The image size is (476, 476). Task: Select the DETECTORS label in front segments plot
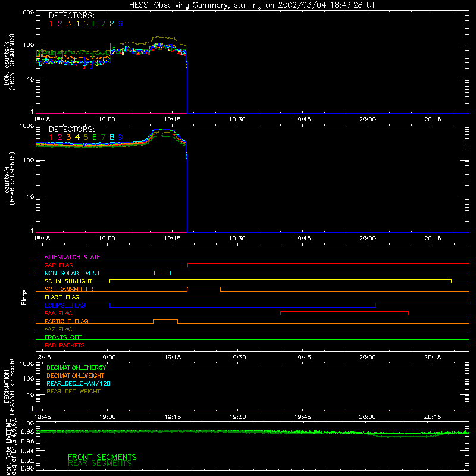71,16
